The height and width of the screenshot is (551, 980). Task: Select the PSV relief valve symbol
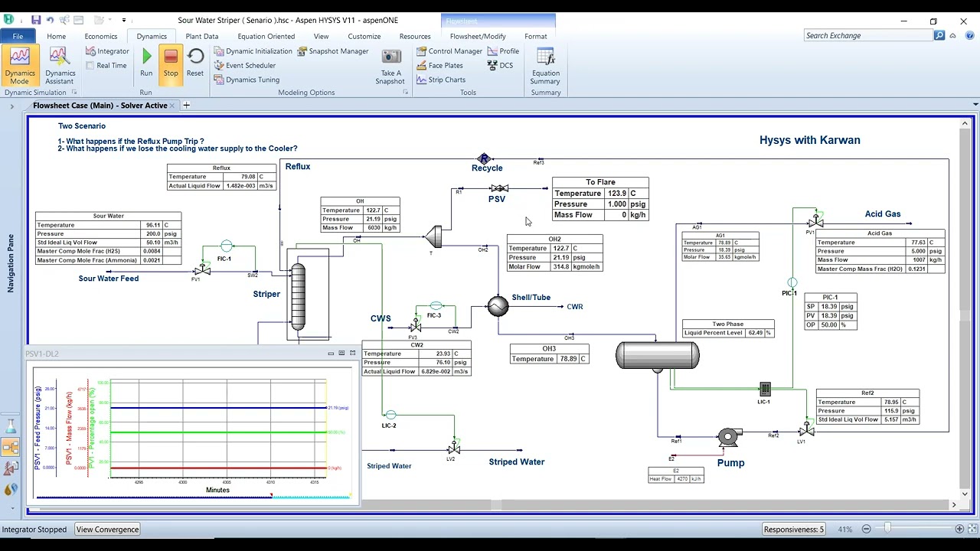pos(499,188)
